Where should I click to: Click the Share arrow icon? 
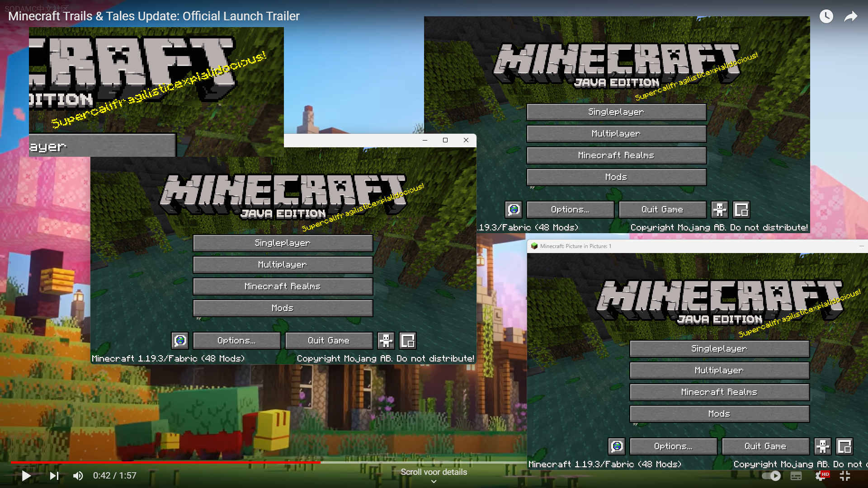click(x=850, y=17)
